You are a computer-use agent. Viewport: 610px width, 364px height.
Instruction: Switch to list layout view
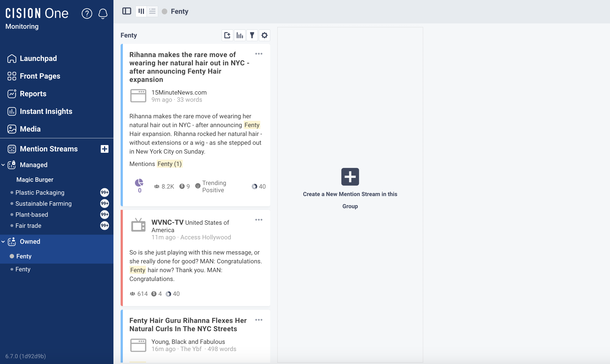click(x=152, y=11)
